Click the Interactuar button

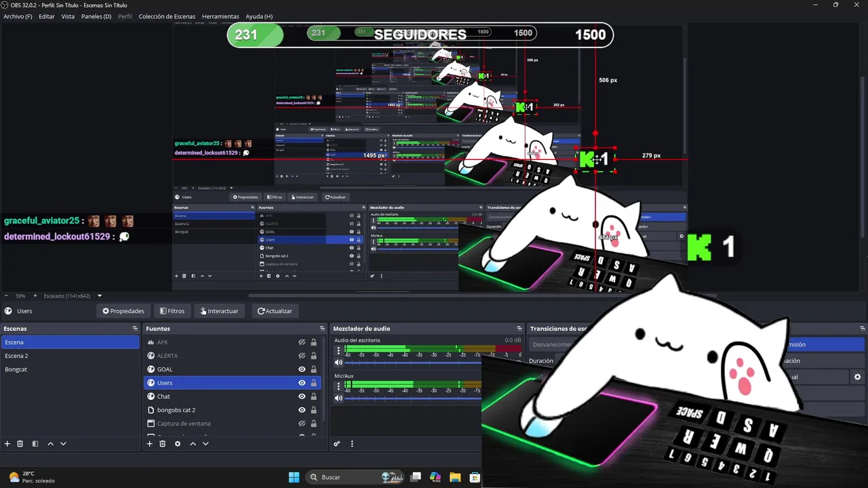coord(219,311)
